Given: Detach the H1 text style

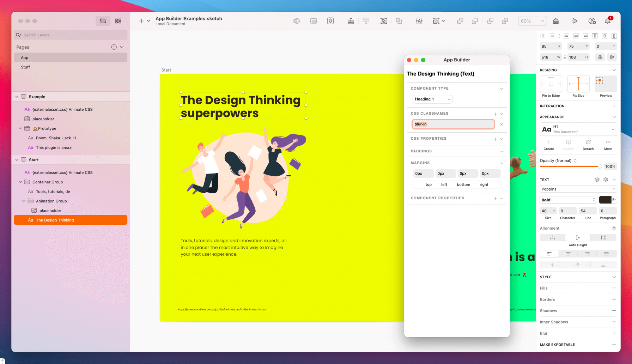Looking at the screenshot, I should (588, 142).
